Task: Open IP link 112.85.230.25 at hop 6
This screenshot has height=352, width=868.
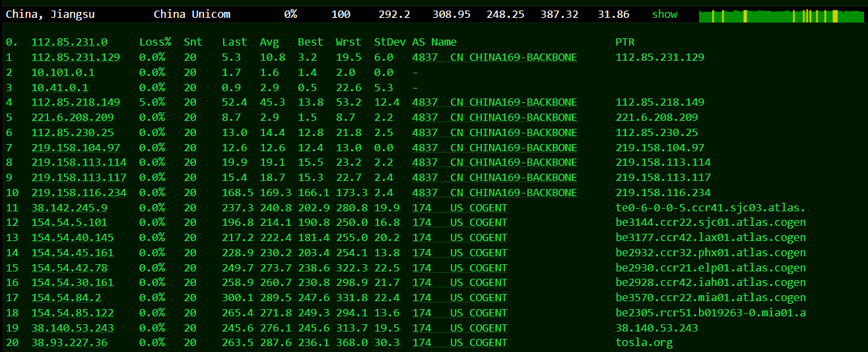Action: pos(73,133)
